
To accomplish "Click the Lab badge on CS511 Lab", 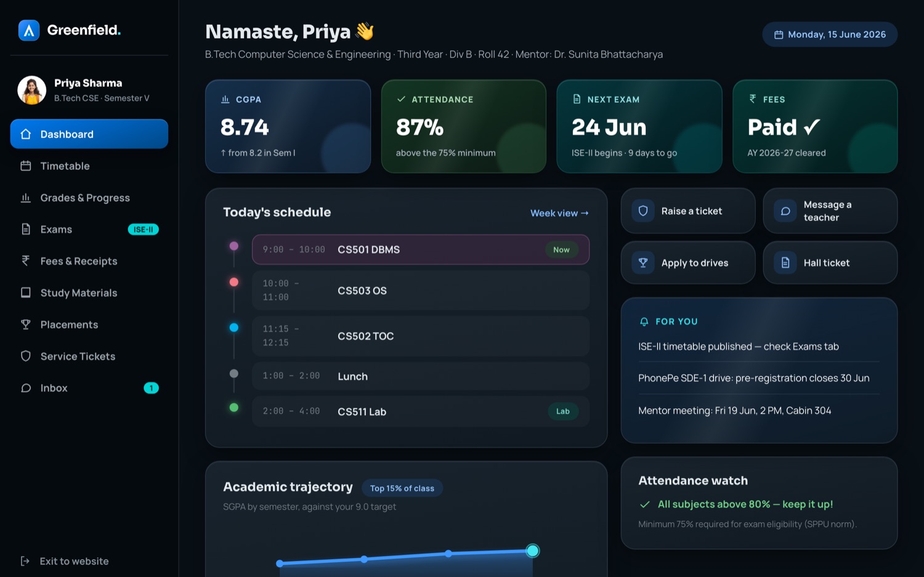I will (563, 411).
